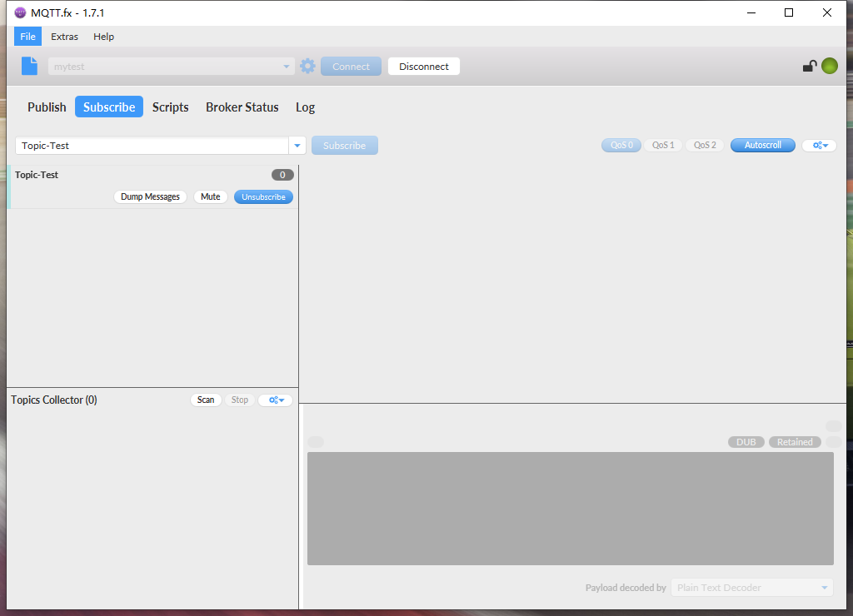Switch to the Scripts tab
Screen dimensions: 853x616
coord(170,107)
